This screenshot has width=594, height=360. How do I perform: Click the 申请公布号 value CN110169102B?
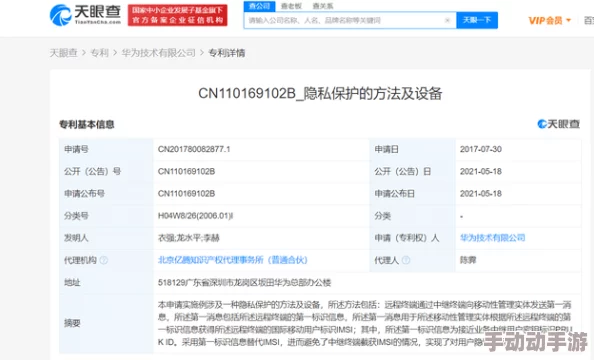click(x=186, y=194)
